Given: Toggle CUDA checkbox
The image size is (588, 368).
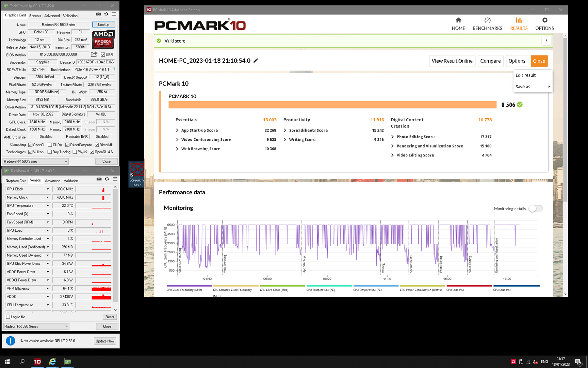Looking at the screenshot, I should (x=50, y=145).
